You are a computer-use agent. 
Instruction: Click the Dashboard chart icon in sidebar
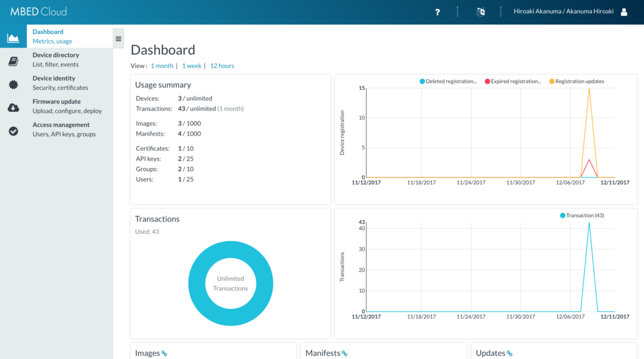pyautogui.click(x=13, y=38)
